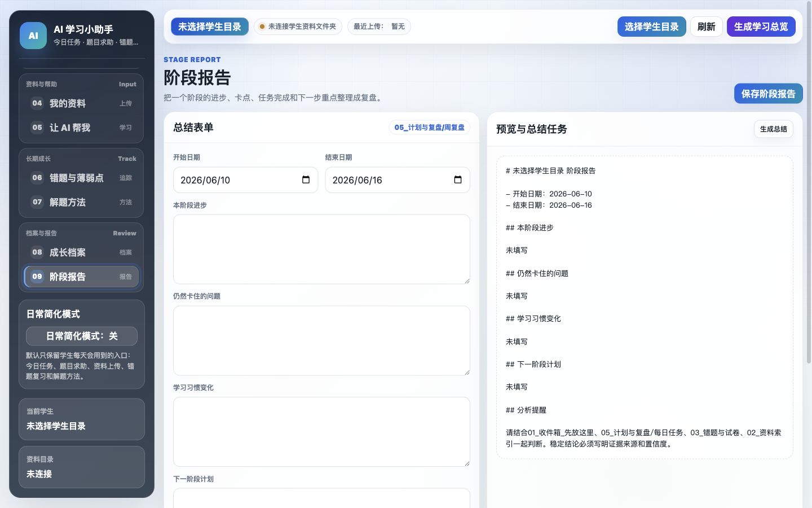Viewport: 812px width, 508px height.
Task: Open 成长档案 sidebar item
Action: (x=82, y=252)
